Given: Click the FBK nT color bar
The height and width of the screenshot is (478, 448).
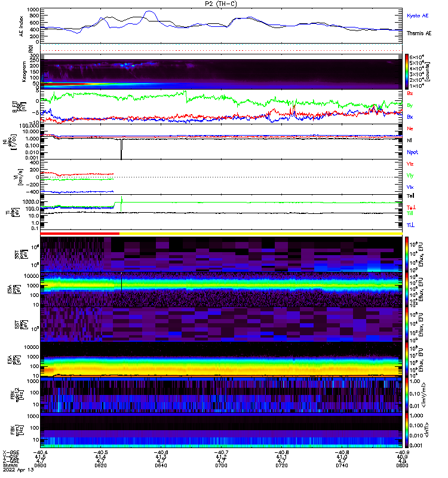Looking at the screenshot, I should 407,430.
